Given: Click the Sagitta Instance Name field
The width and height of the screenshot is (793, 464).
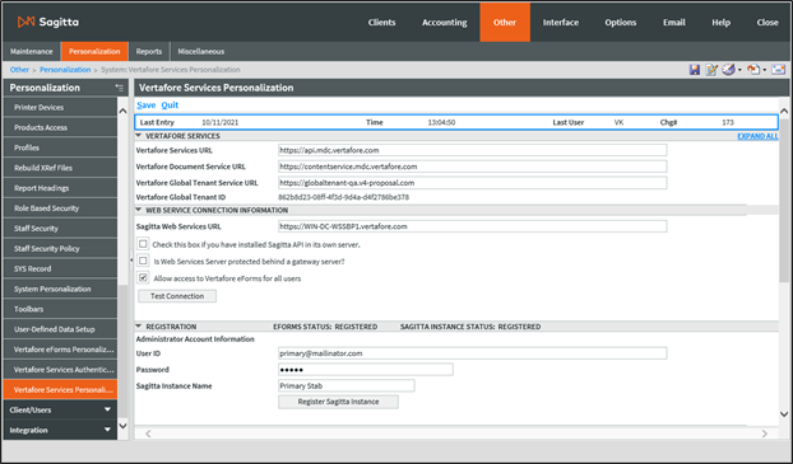Looking at the screenshot, I should pos(346,385).
